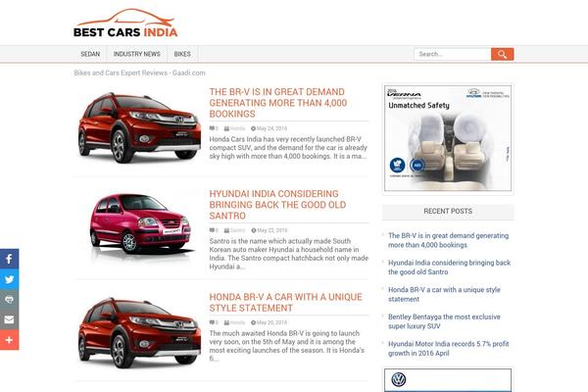Open 'Bikes and Cars Expert Reviews - Gaadi.com' link
This screenshot has width=588, height=392.
[139, 73]
